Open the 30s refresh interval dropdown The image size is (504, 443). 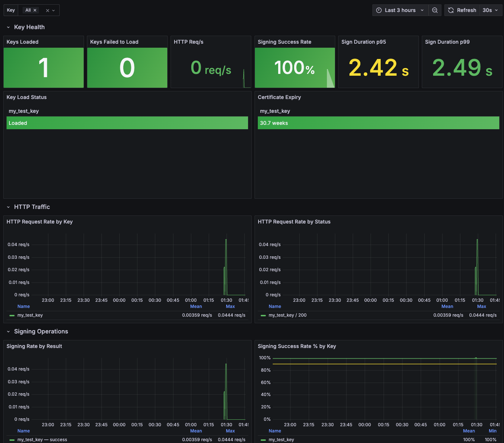point(491,10)
